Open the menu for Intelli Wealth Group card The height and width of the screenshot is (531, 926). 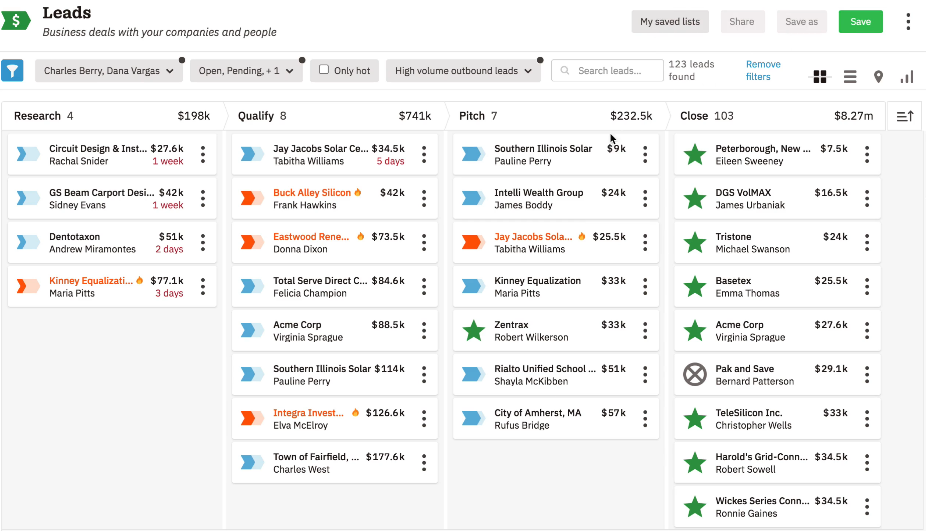[x=645, y=198]
